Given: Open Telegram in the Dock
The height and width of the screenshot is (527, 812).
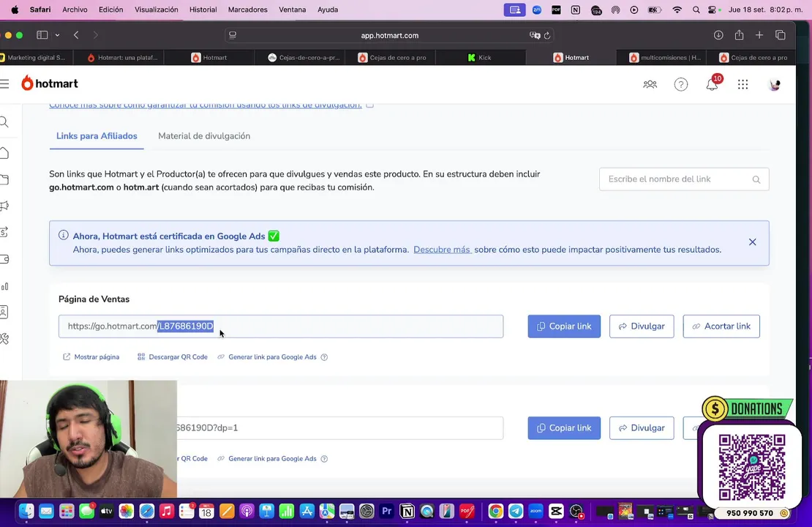Looking at the screenshot, I should point(516,512).
